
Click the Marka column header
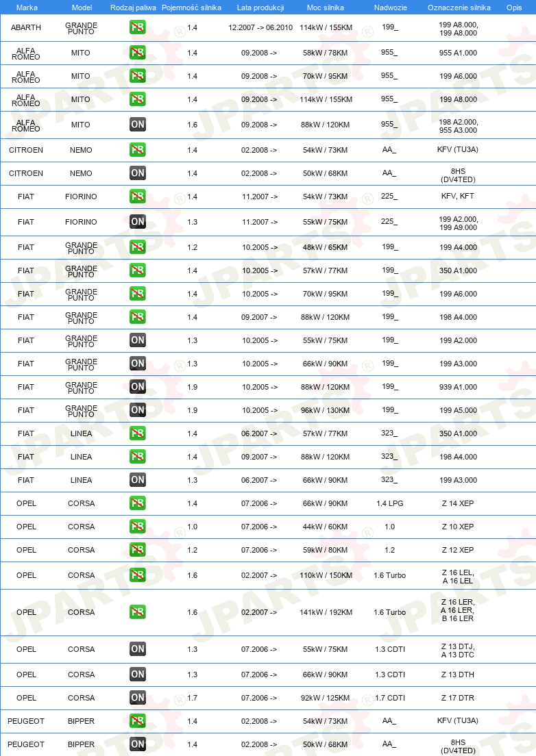tap(27, 8)
